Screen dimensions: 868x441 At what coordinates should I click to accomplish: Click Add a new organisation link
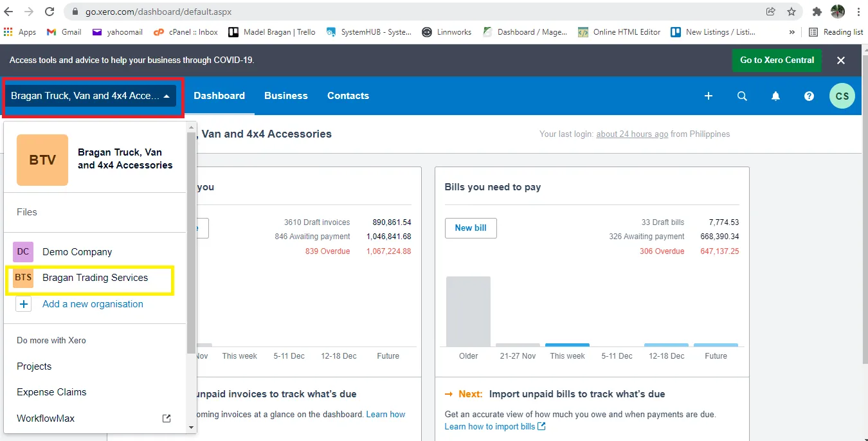(x=93, y=304)
